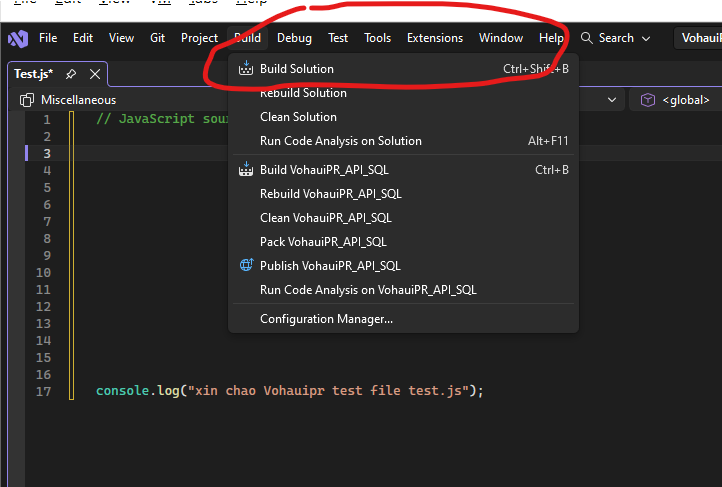Click the Visual Studio logo icon

tap(17, 38)
